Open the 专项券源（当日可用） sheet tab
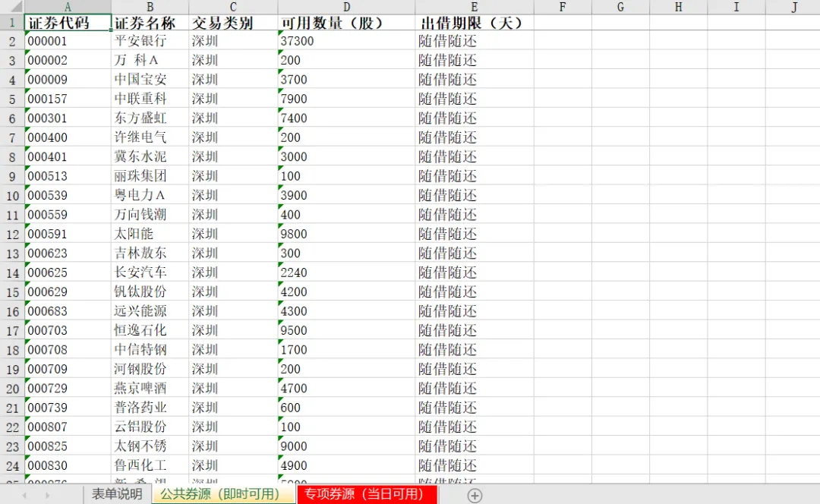 tap(366, 494)
